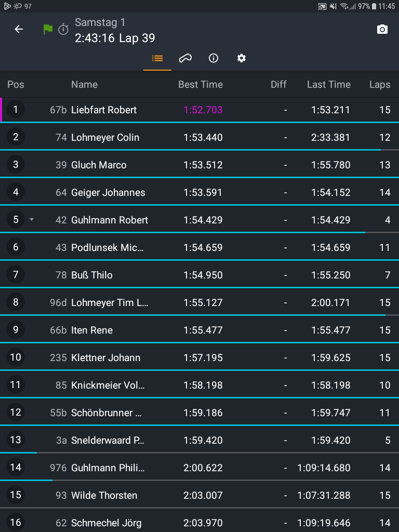
Task: Select Wilde Thorsten's row
Action: click(x=104, y=495)
